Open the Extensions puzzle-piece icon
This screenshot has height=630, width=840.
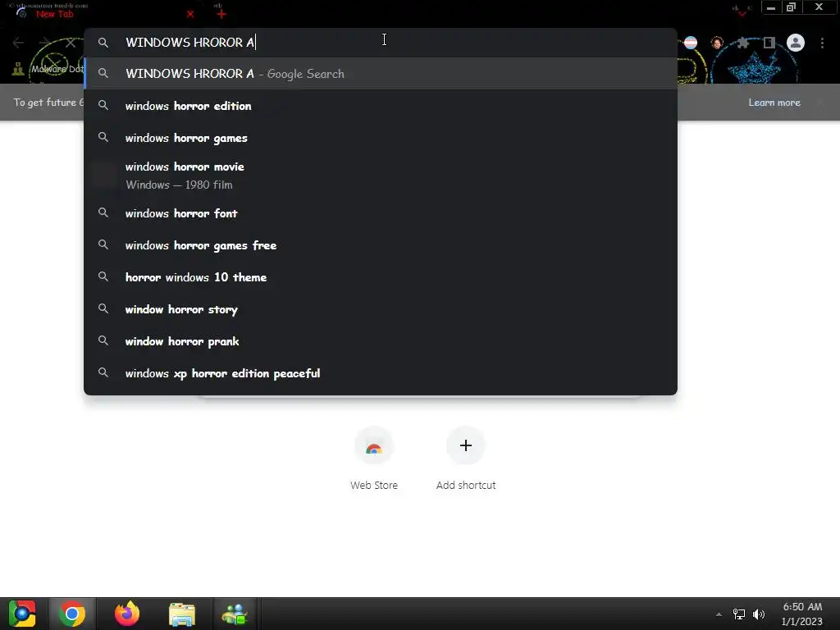click(x=743, y=43)
